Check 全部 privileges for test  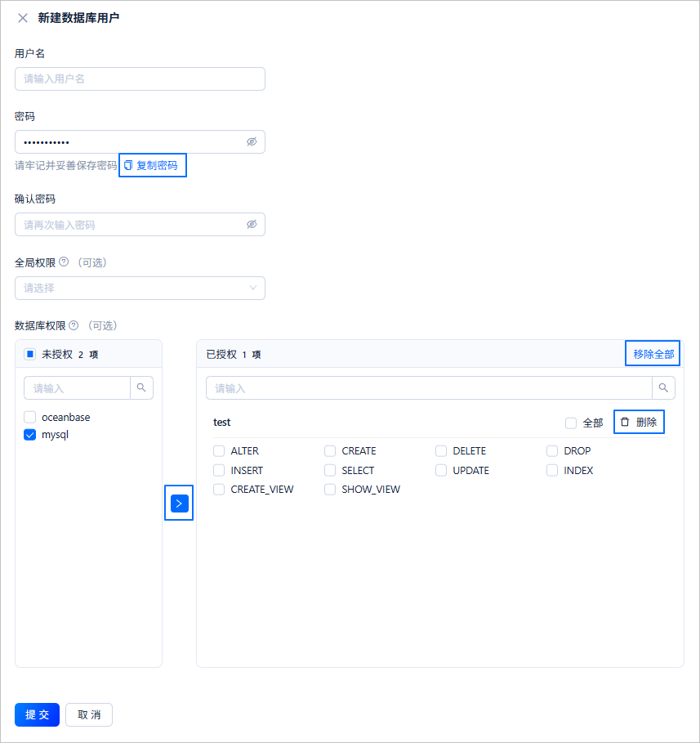tap(571, 423)
